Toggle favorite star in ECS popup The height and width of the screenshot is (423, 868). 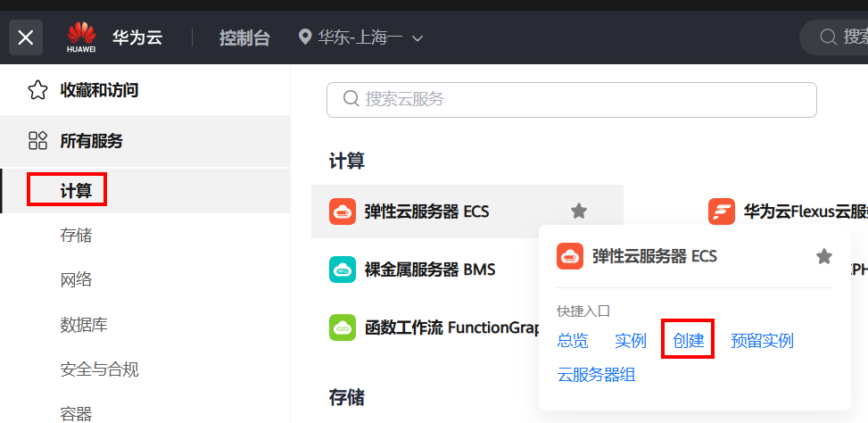point(824,256)
